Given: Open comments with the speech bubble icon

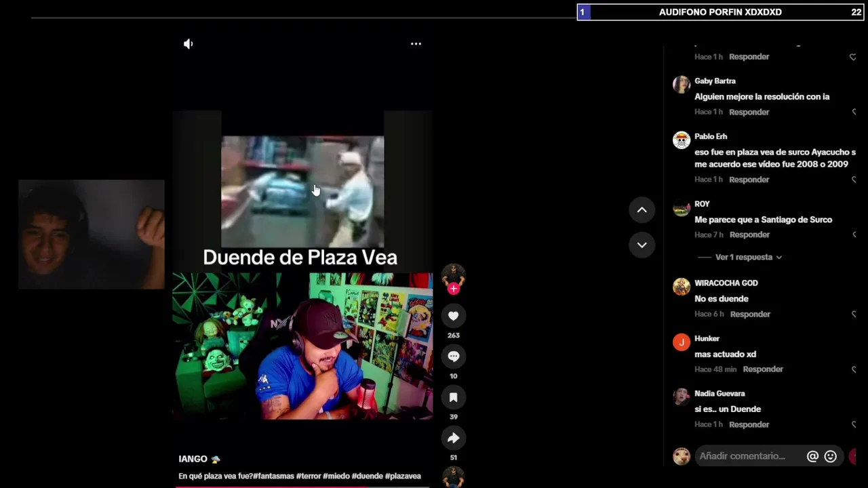Looking at the screenshot, I should point(454,357).
